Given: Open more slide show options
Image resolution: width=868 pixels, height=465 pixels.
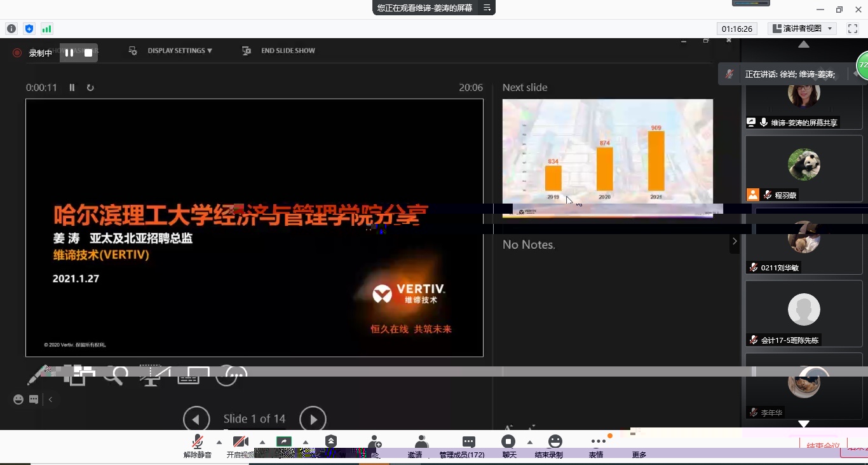Looking at the screenshot, I should (231, 375).
